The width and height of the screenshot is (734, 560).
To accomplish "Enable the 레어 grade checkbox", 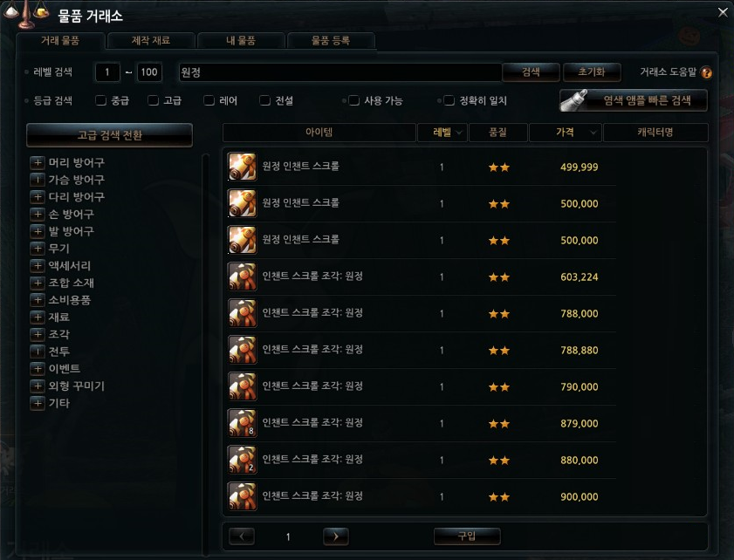I will coord(209,100).
